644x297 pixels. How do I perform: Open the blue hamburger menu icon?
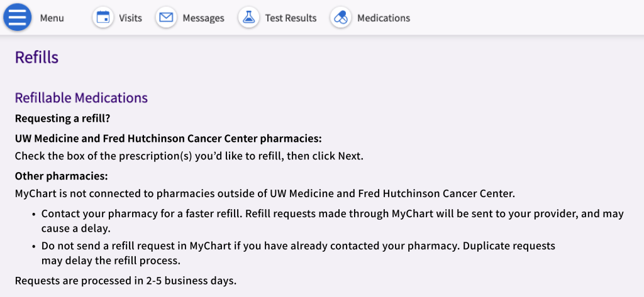[x=18, y=18]
